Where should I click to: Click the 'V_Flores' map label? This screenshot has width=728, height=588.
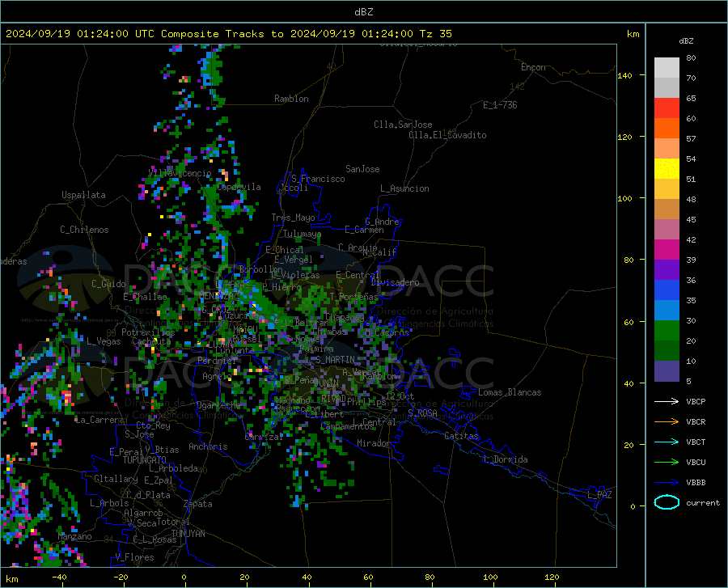click(134, 557)
